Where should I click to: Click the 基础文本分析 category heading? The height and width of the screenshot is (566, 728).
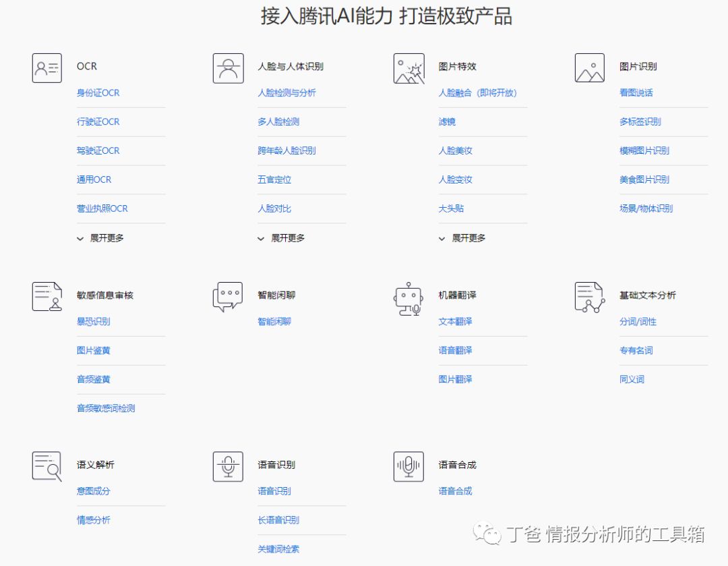[648, 295]
